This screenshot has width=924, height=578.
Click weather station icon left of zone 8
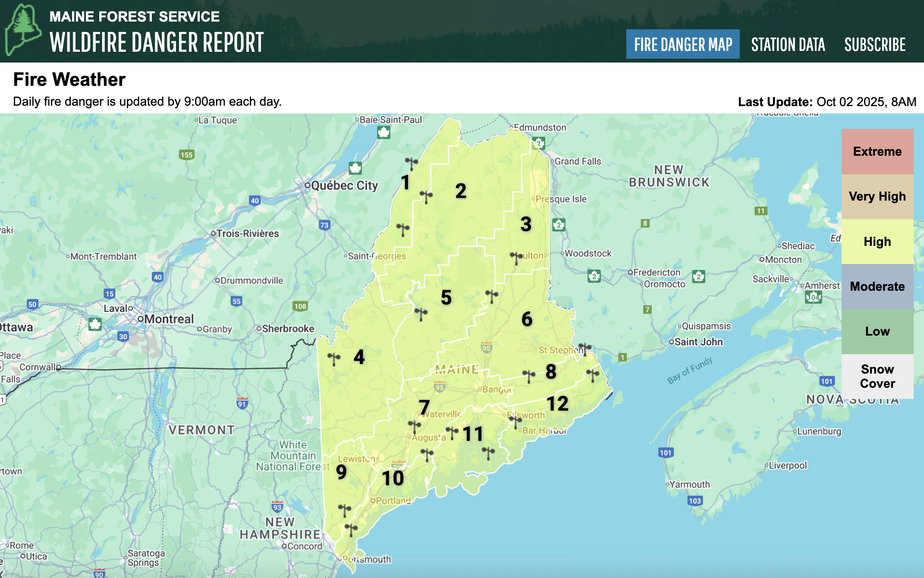pos(528,375)
